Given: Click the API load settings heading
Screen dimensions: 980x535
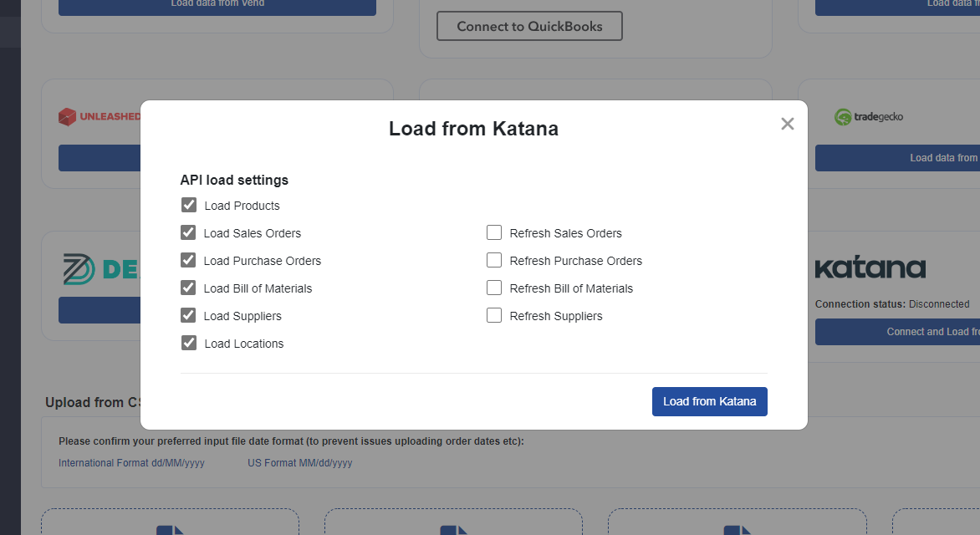Looking at the screenshot, I should click(234, 180).
